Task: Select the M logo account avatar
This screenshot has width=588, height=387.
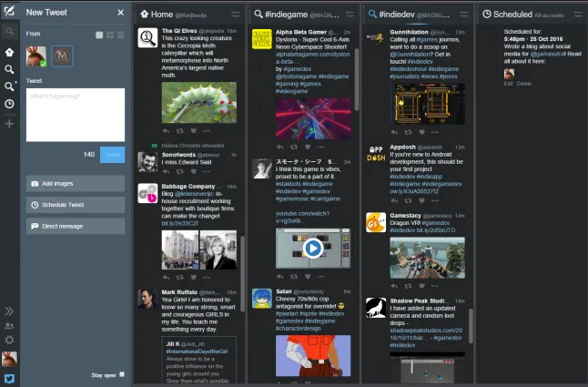Action: [62, 56]
